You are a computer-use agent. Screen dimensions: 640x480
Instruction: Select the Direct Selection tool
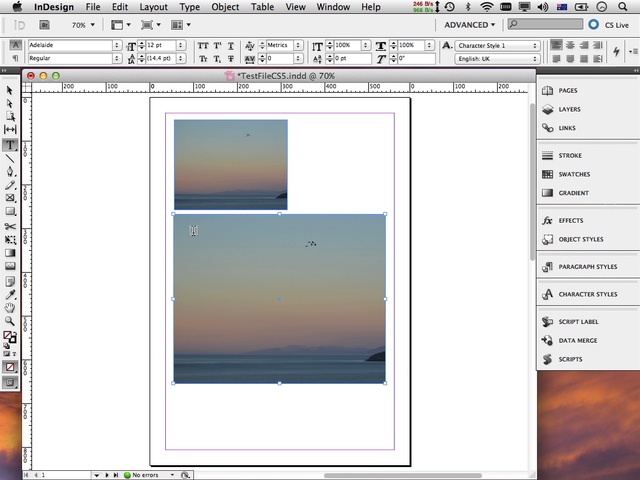tap(10, 104)
